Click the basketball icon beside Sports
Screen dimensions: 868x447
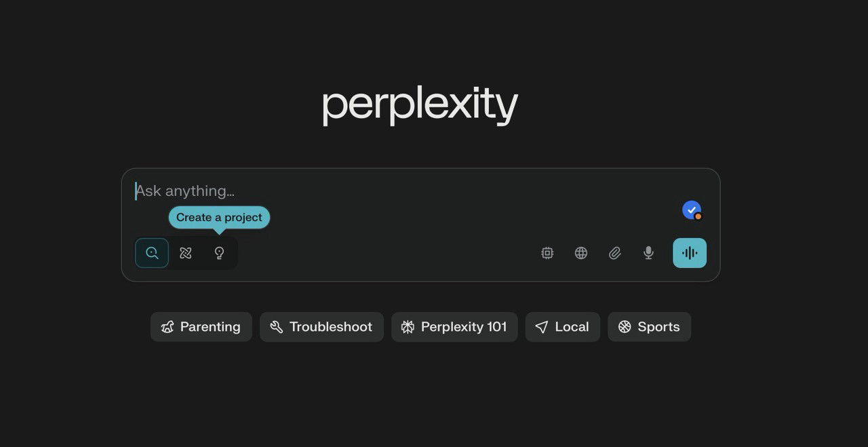(x=625, y=327)
